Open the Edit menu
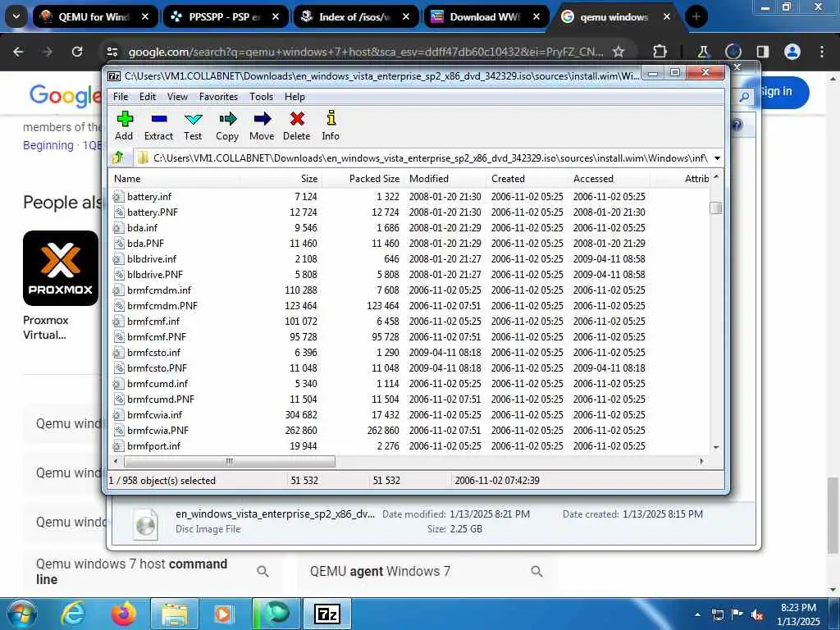Viewport: 840px width, 630px height. 148,97
